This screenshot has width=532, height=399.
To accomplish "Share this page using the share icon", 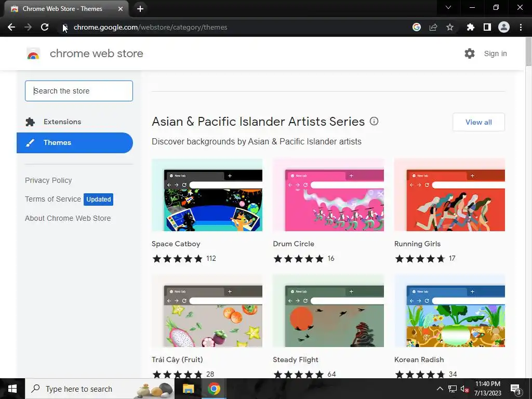I will click(433, 27).
